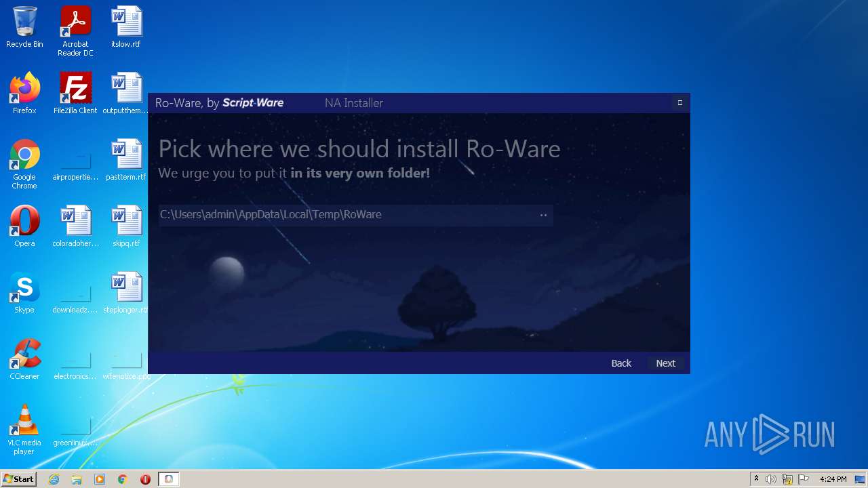
Task: Open coloradoher document on the desktop
Action: (75, 226)
